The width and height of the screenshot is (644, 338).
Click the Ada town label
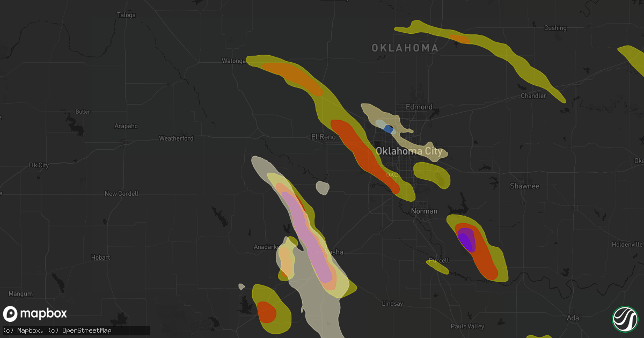click(573, 318)
